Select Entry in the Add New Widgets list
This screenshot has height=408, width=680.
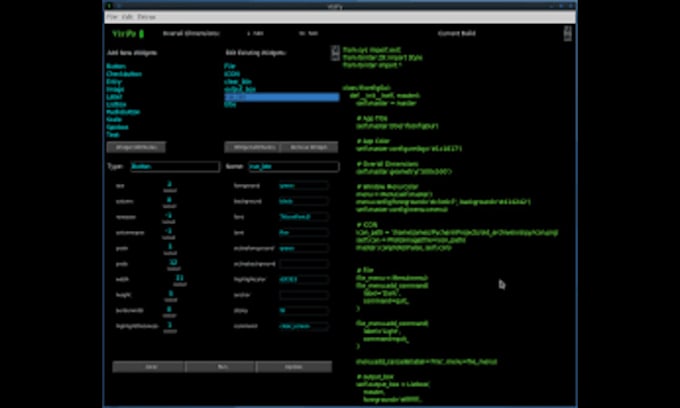(114, 82)
